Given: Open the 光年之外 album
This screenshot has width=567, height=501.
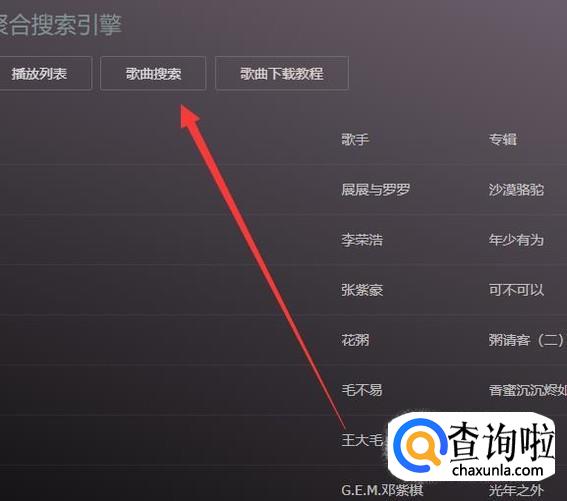Looking at the screenshot, I should point(516,491).
